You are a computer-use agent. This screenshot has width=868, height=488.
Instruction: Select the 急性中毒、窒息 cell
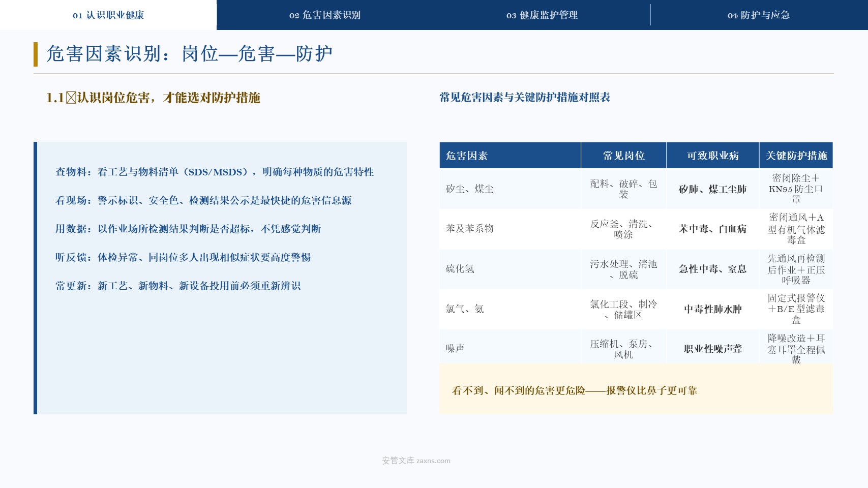(712, 269)
